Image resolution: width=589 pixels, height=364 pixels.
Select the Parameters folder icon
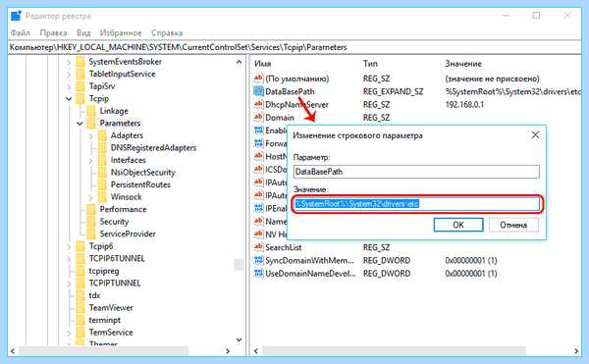coord(91,123)
